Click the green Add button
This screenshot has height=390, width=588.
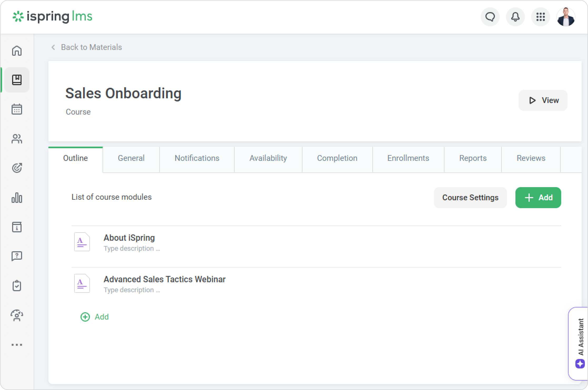click(538, 198)
